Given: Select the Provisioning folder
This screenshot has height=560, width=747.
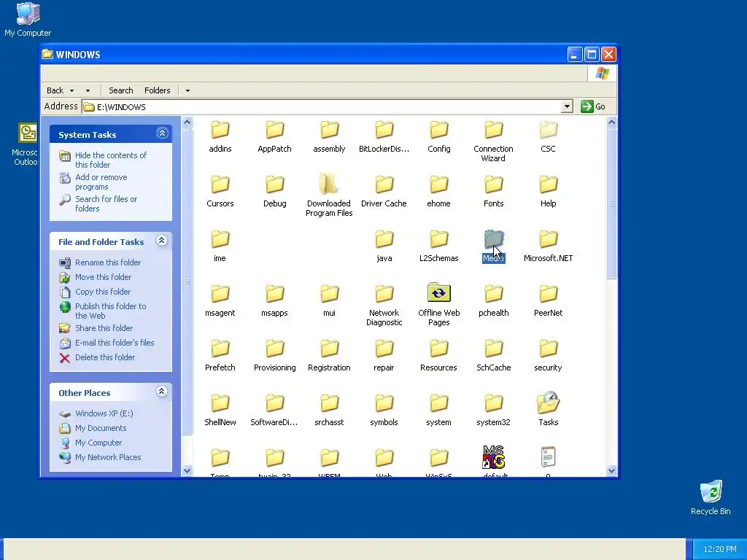Looking at the screenshot, I should click(x=274, y=356).
